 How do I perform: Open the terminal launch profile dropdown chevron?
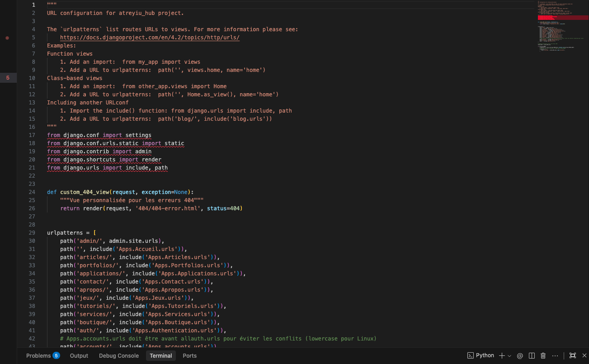coord(509,356)
